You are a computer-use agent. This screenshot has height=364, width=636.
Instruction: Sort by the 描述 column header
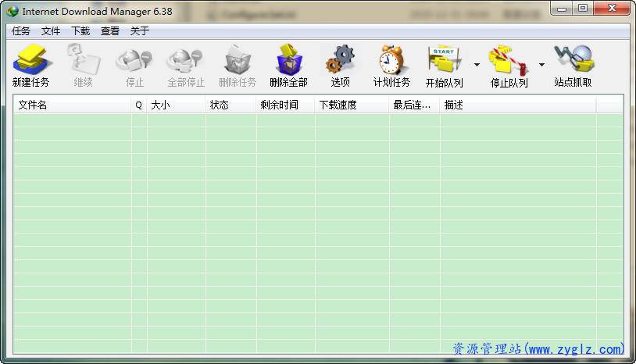click(518, 105)
